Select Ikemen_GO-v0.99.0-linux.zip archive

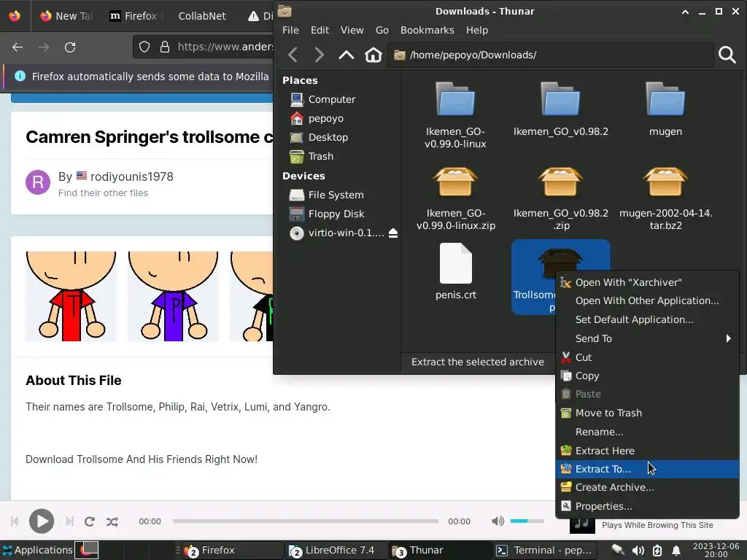pyautogui.click(x=455, y=199)
